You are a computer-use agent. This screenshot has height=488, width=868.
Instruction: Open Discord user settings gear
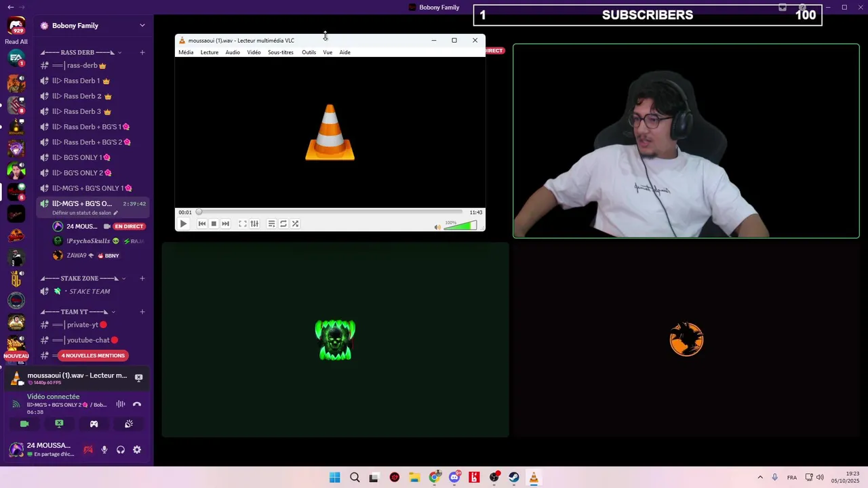pos(137,449)
